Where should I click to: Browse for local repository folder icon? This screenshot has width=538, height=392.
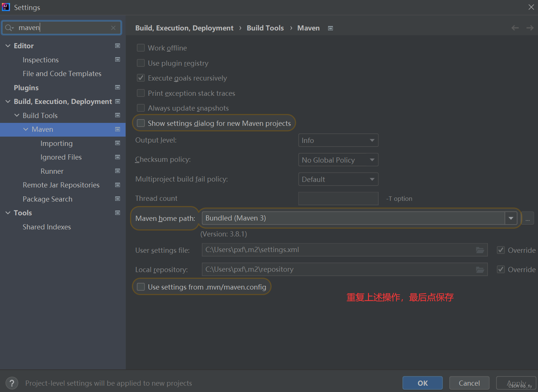click(x=480, y=269)
